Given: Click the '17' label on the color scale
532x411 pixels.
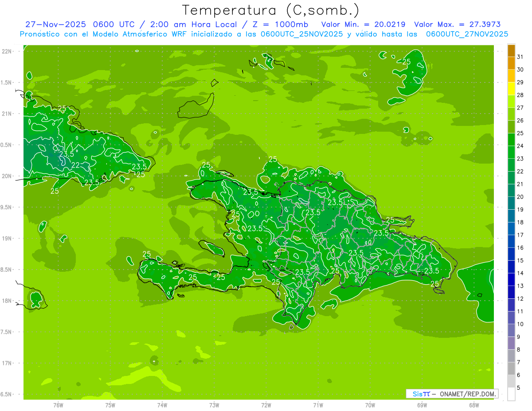Looking at the screenshot, I should (520, 235).
